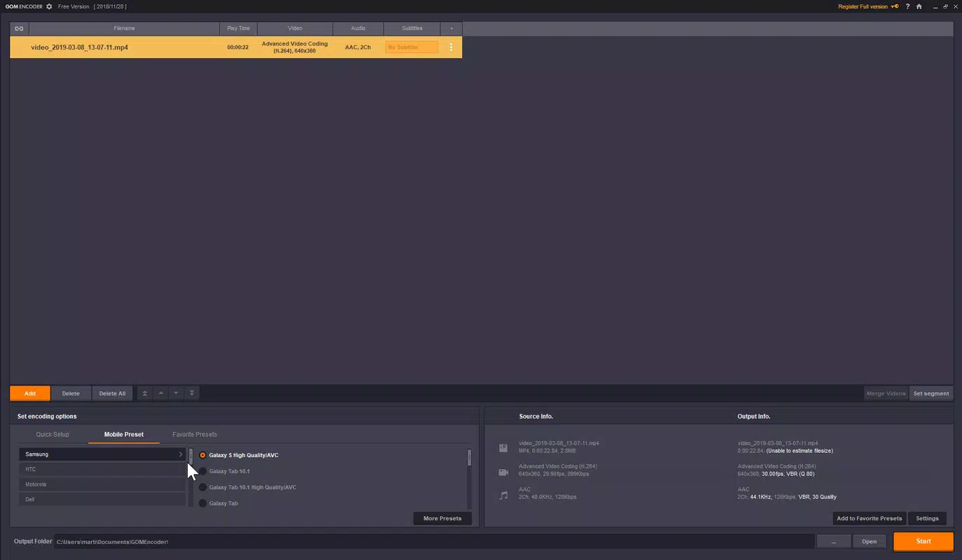Viewport: 962px width, 560px height.
Task: Click the orange key register icon
Action: [895, 6]
